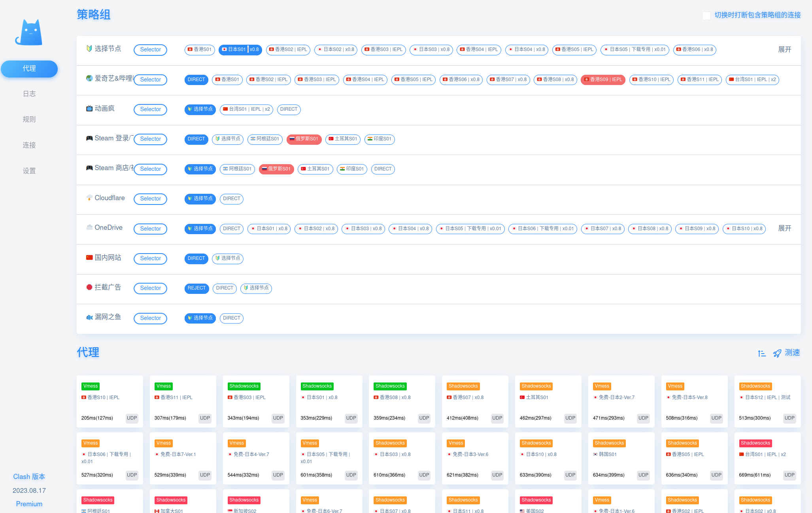Enable 切换时打断包含策略组的连接 checkbox
812x513 pixels.
click(x=706, y=15)
